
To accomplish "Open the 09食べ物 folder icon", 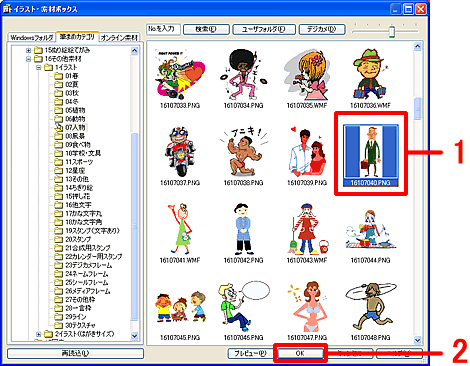I will 58,145.
